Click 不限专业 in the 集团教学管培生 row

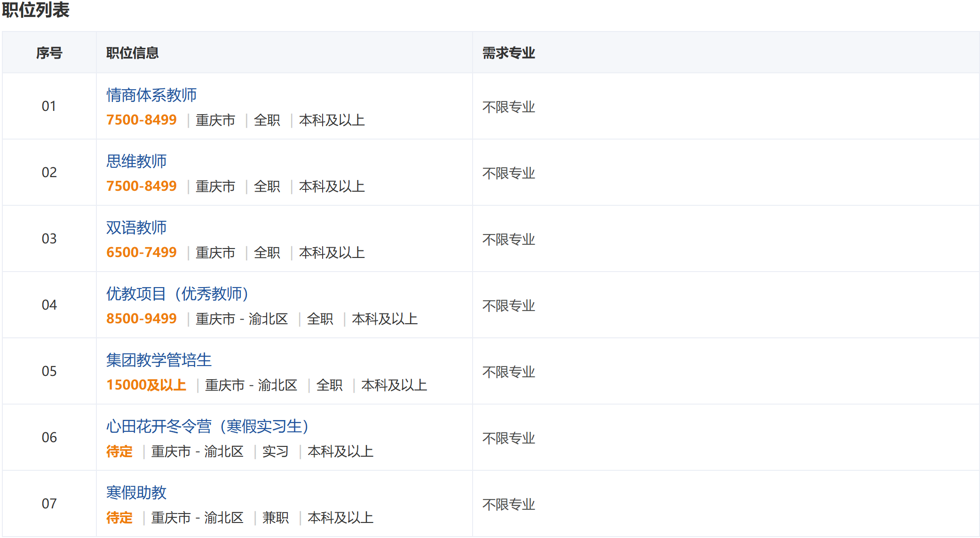[x=509, y=372]
